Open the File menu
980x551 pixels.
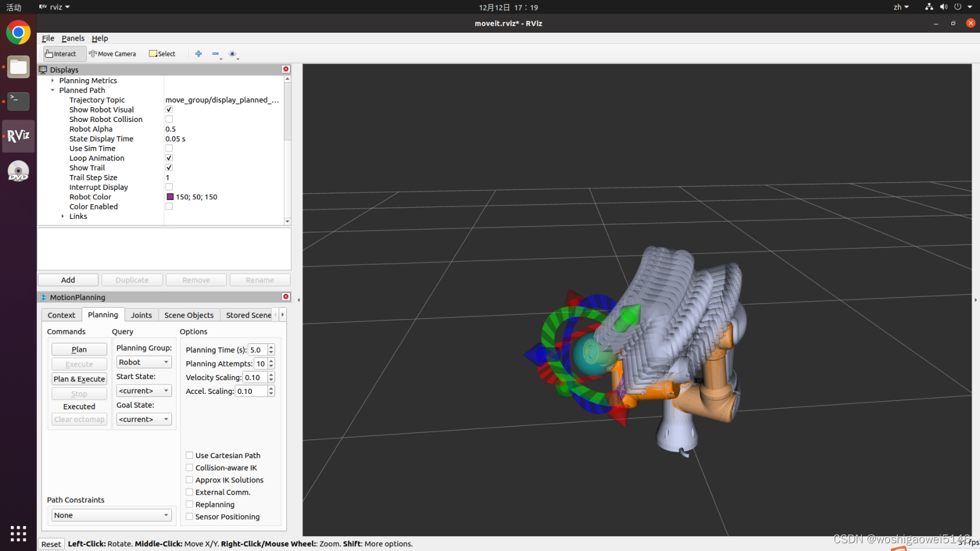(48, 38)
